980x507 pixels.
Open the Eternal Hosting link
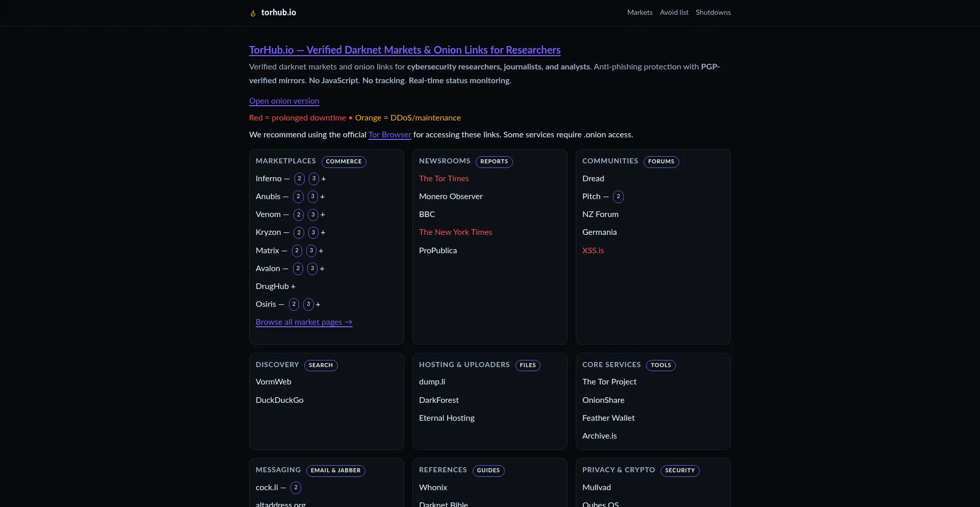[447, 418]
